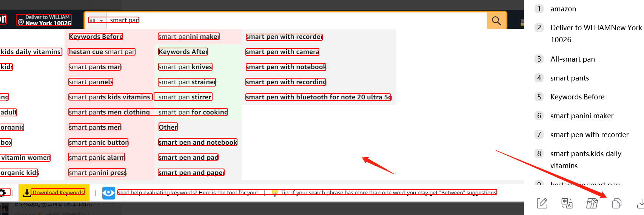Screen dimensions: 644x215
Task: Click the table conversion icon
Action: [592, 203]
